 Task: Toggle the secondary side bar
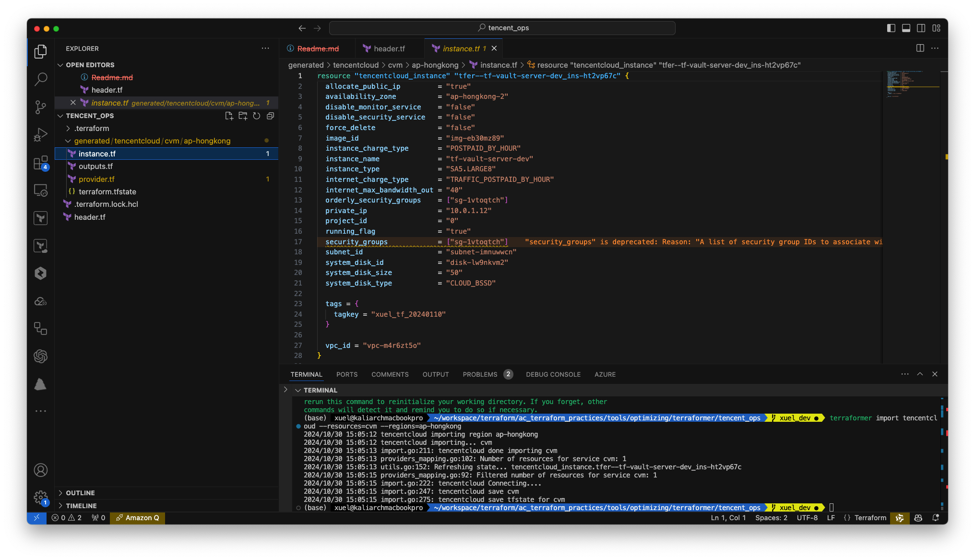921,28
